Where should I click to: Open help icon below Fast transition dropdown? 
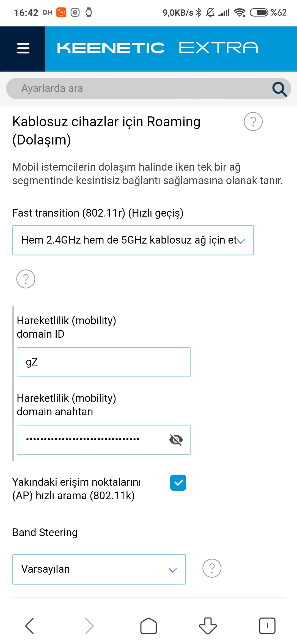[x=26, y=279]
